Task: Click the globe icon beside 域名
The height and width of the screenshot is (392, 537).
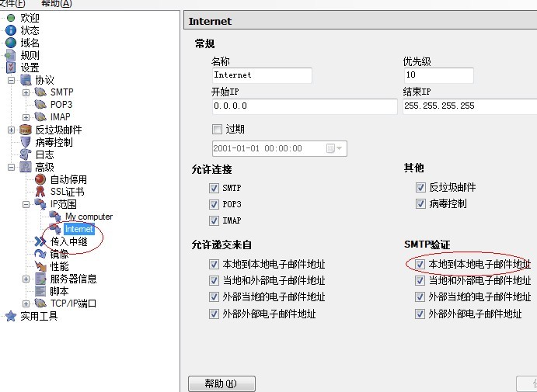Action: (11, 43)
